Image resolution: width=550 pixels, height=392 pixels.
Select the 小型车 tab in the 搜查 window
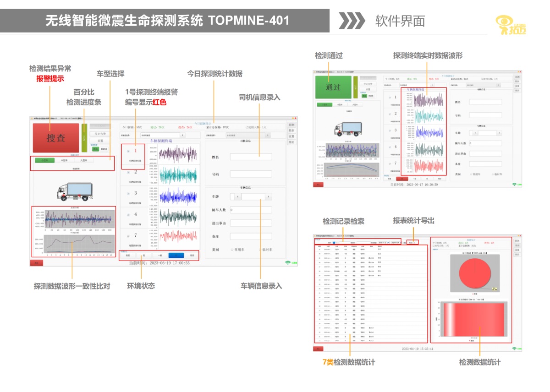click(x=44, y=160)
